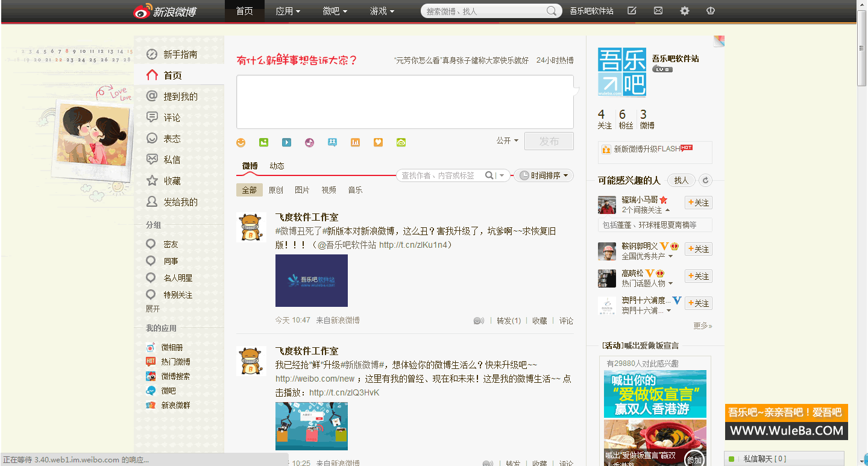868x466 pixels.
Task: Open the 微吧 dropdown in top navigation
Action: point(335,11)
